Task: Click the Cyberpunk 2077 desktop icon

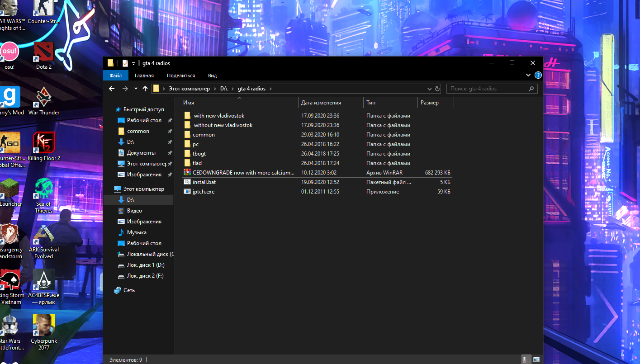Action: (44, 332)
